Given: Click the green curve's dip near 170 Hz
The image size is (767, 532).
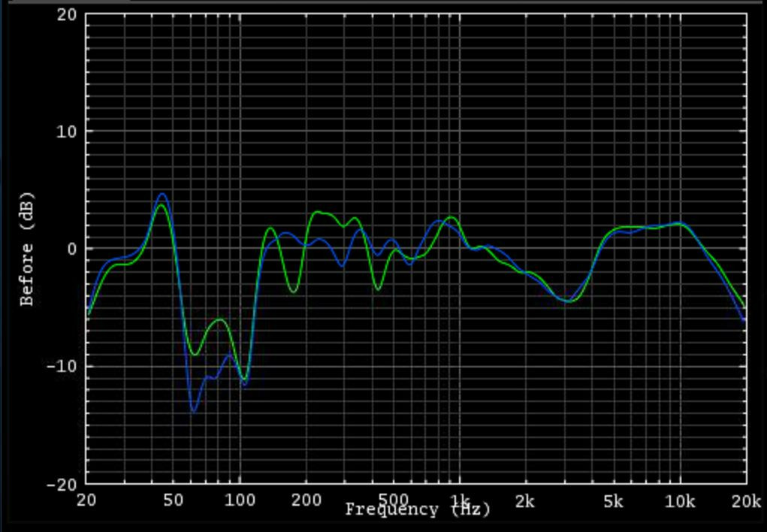Looking at the screenshot, I should tap(293, 292).
